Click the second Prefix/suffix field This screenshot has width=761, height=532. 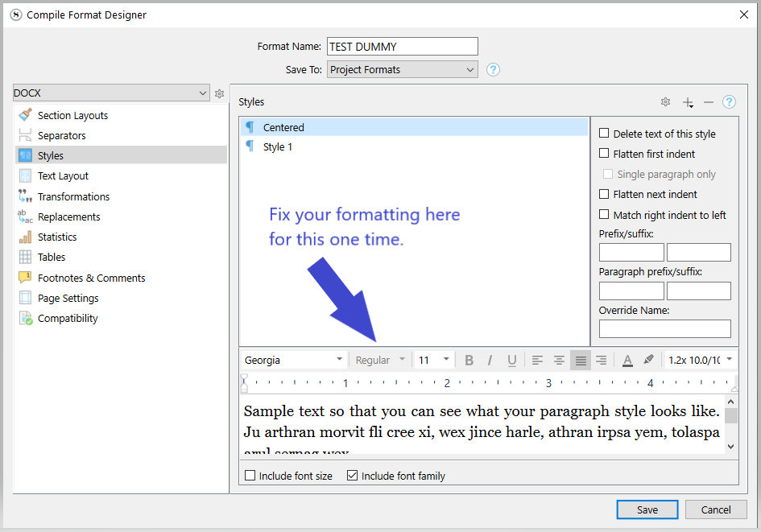(699, 252)
